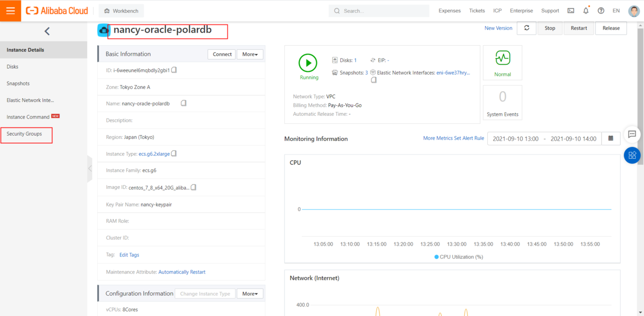Click the New Version link
Viewport: 644px width, 316px height.
coord(498,28)
